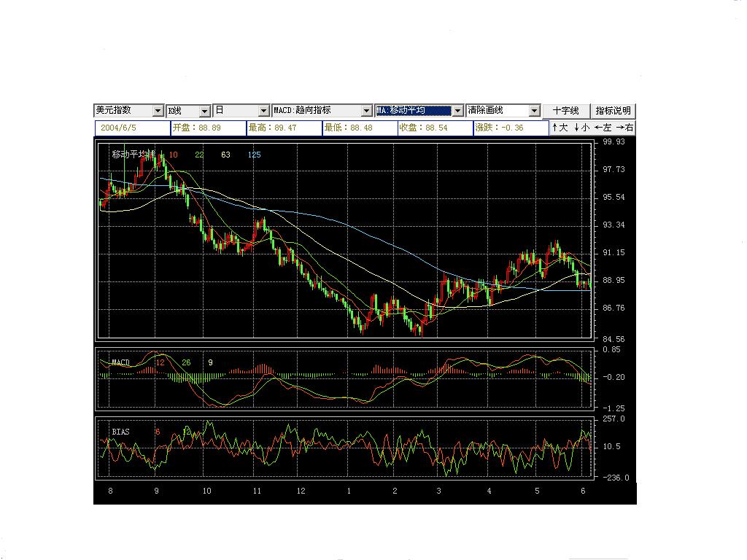Click month 11 on time axis
The width and height of the screenshot is (747, 560).
257,491
